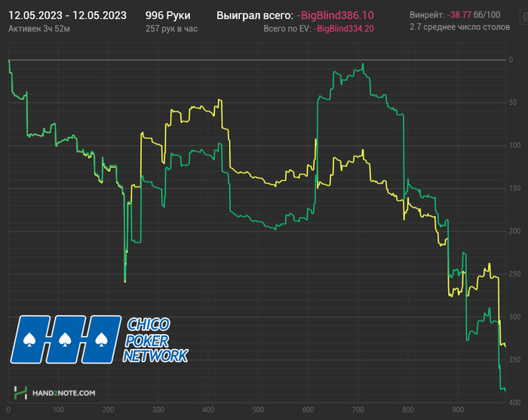The width and height of the screenshot is (528, 420).
Task: Click the x-axis label 500
Action: pos(258,410)
